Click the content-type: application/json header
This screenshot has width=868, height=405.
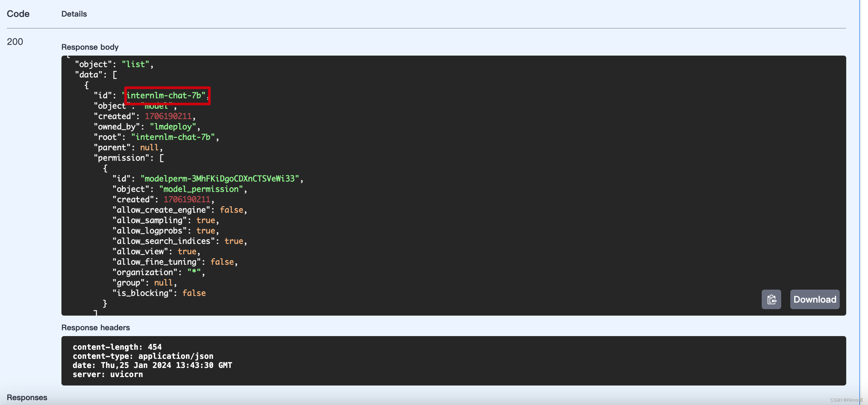click(143, 356)
